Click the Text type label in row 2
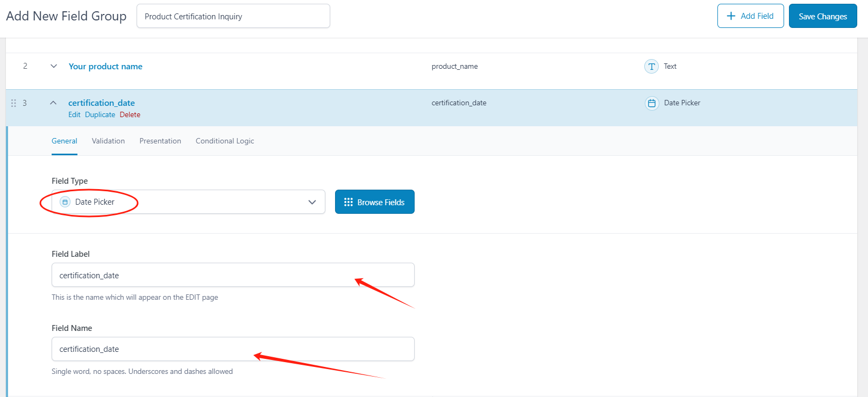 pyautogui.click(x=670, y=66)
